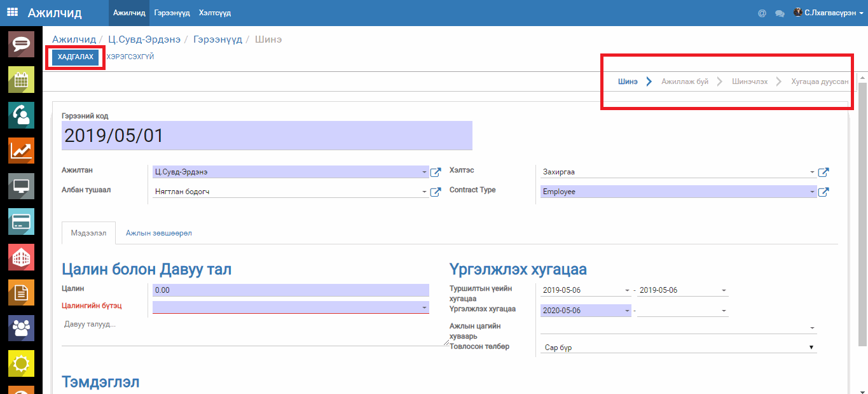The height and width of the screenshot is (394, 868).
Task: Open the Гэрээнүүд top menu
Action: pyautogui.click(x=172, y=13)
